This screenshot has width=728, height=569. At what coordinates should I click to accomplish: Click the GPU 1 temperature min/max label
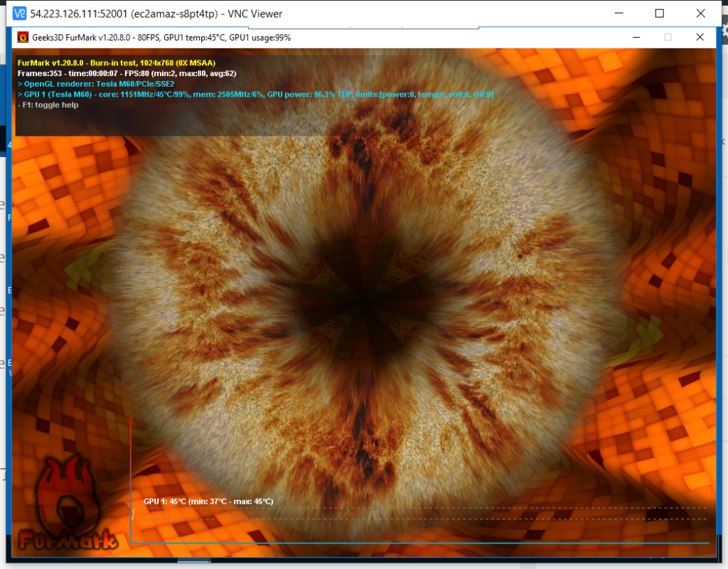(x=208, y=502)
